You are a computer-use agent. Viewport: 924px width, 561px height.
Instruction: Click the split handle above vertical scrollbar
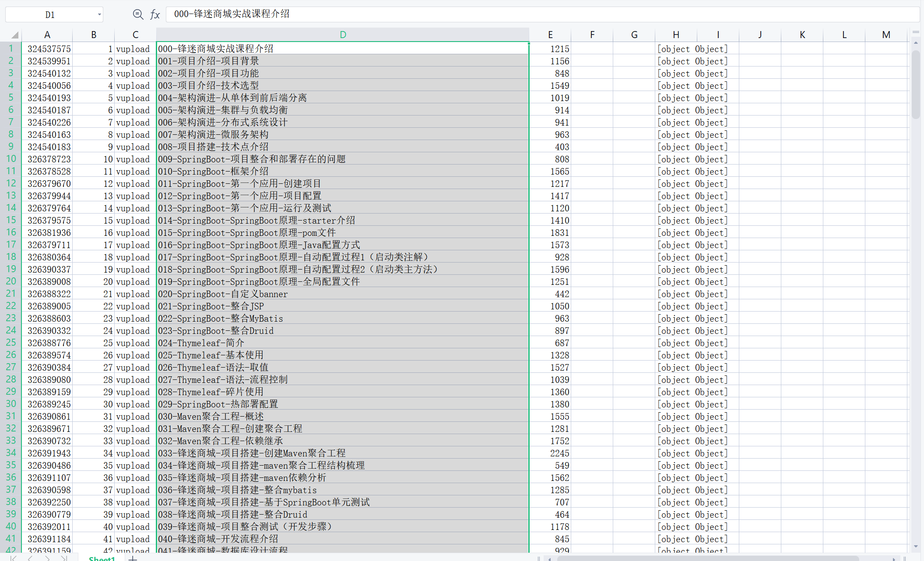point(915,32)
